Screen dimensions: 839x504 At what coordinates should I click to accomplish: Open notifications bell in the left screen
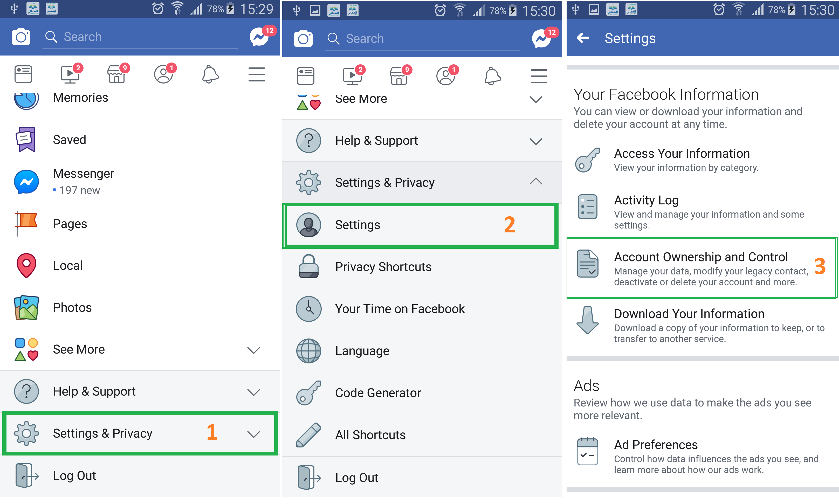coord(210,74)
